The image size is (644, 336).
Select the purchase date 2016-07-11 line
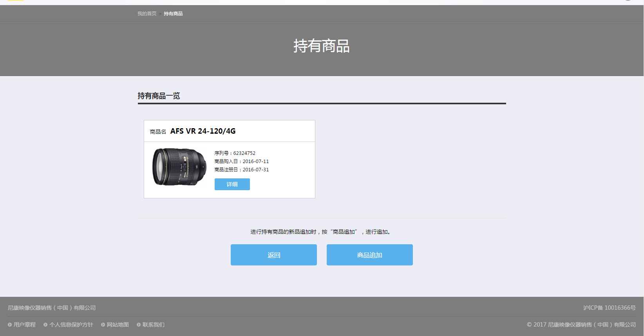[x=242, y=162]
